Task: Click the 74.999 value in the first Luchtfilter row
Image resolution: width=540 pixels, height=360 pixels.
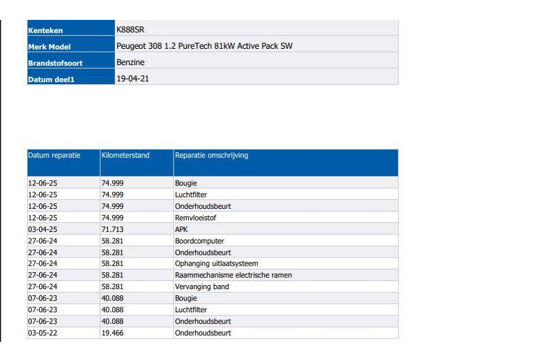Action: point(112,195)
